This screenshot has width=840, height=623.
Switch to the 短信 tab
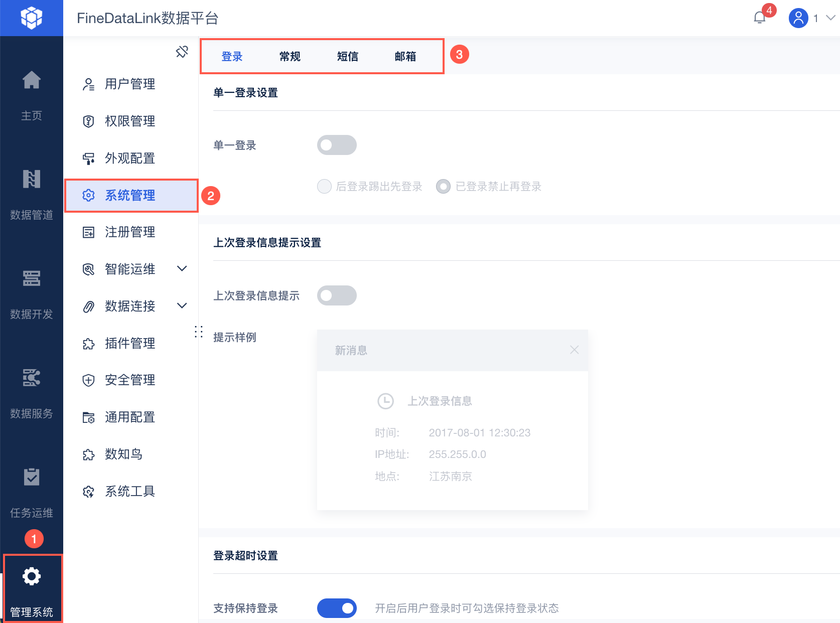click(x=348, y=57)
